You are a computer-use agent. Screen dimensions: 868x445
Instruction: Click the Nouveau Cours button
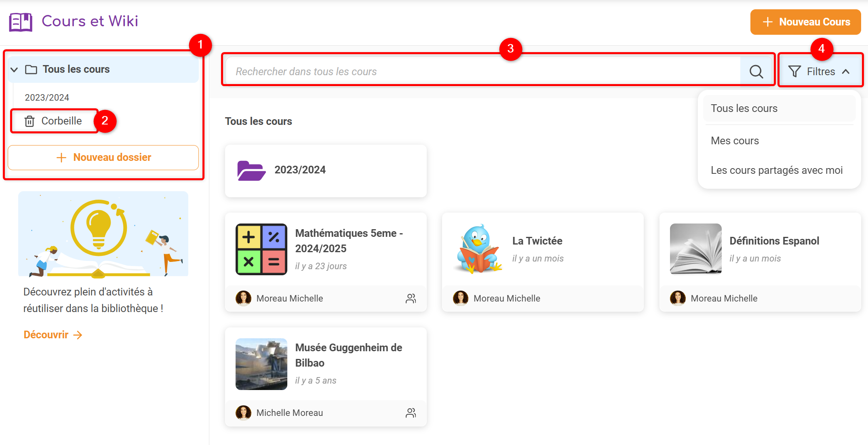coord(805,22)
